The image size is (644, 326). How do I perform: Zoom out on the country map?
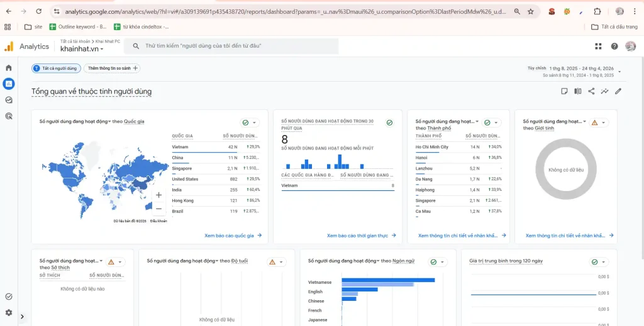point(158,209)
